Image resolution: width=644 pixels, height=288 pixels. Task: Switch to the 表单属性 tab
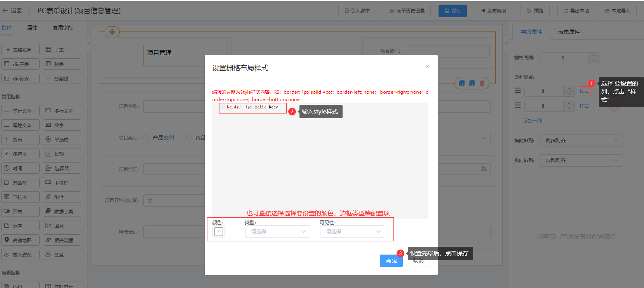click(x=569, y=32)
